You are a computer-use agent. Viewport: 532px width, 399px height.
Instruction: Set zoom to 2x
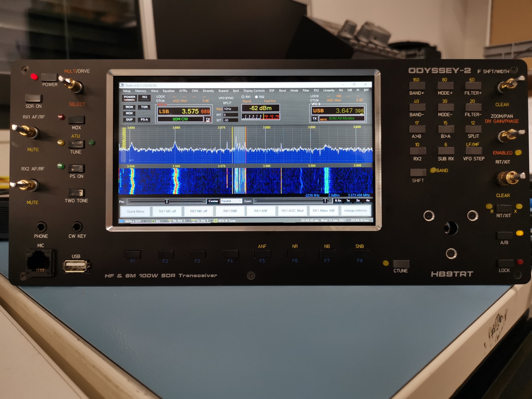tap(358, 201)
